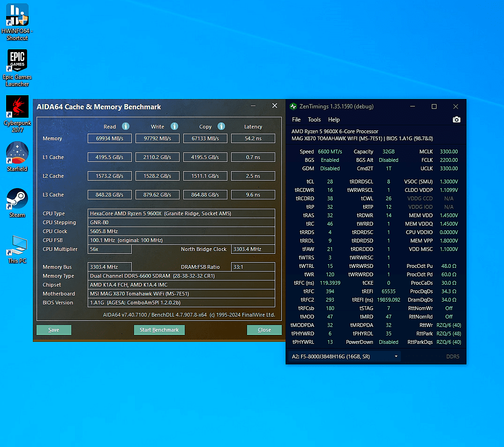Click tRFC (ns) value 119.3939
This screenshot has height=447, width=504.
[x=330, y=283]
